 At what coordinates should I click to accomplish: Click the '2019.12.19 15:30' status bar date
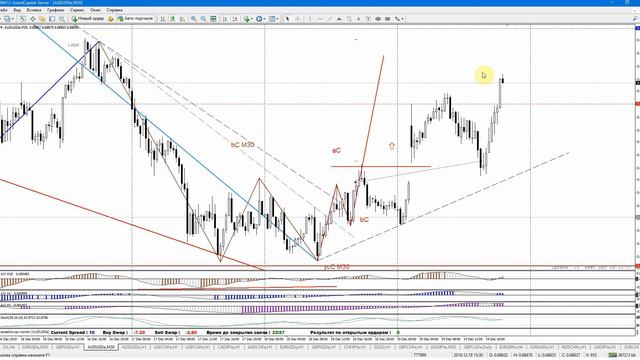469,355
